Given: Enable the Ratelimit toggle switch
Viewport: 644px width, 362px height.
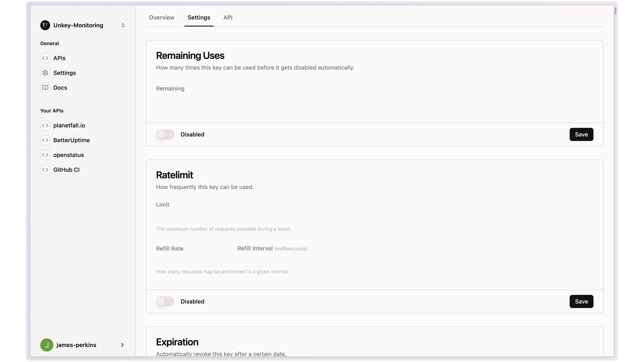Looking at the screenshot, I should point(165,301).
